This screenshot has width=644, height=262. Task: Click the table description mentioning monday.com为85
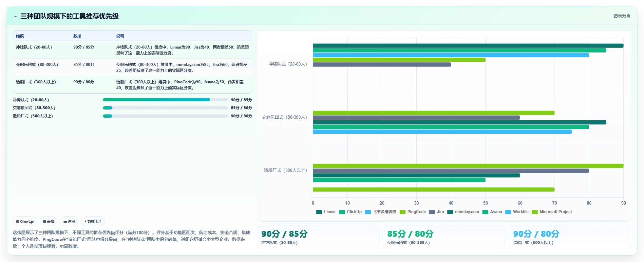click(182, 67)
